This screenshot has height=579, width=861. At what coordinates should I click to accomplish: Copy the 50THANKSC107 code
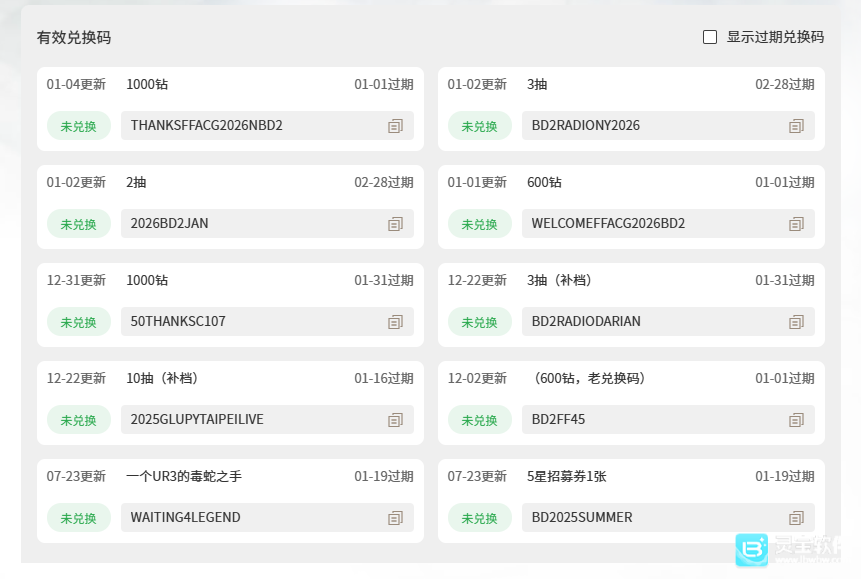[x=395, y=322]
